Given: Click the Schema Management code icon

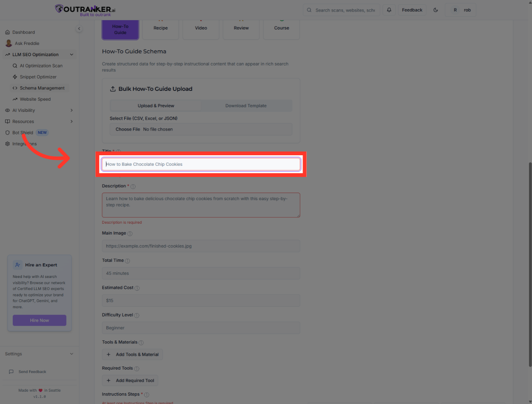Looking at the screenshot, I should click(15, 88).
